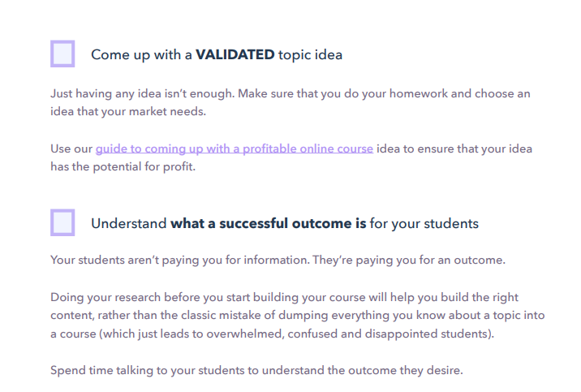Screen dimensions: 581x392
Task: Click the bold phrase "what a successful outcome is"
Action: tap(269, 224)
